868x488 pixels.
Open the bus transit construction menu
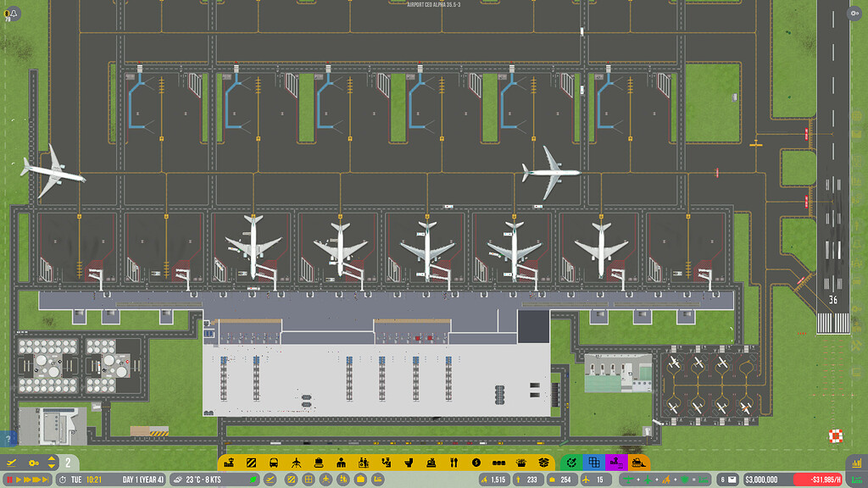tap(273, 462)
